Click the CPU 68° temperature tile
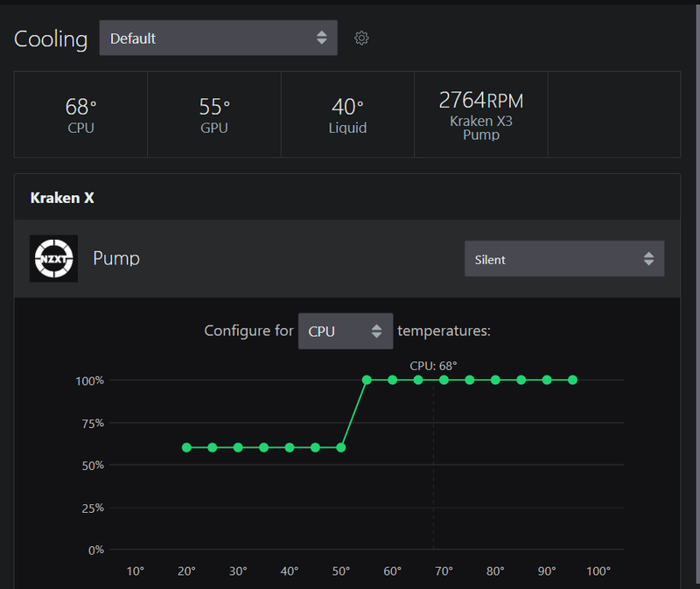The height and width of the screenshot is (589, 700). 80,115
